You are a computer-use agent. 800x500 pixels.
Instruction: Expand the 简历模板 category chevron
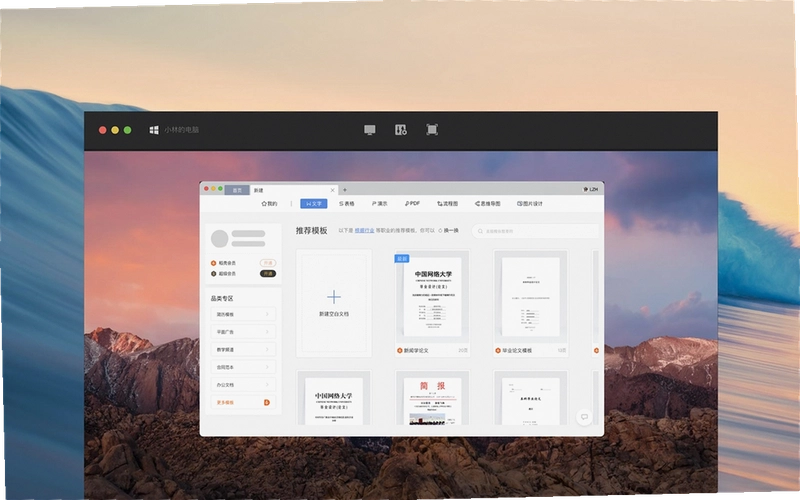tap(267, 314)
